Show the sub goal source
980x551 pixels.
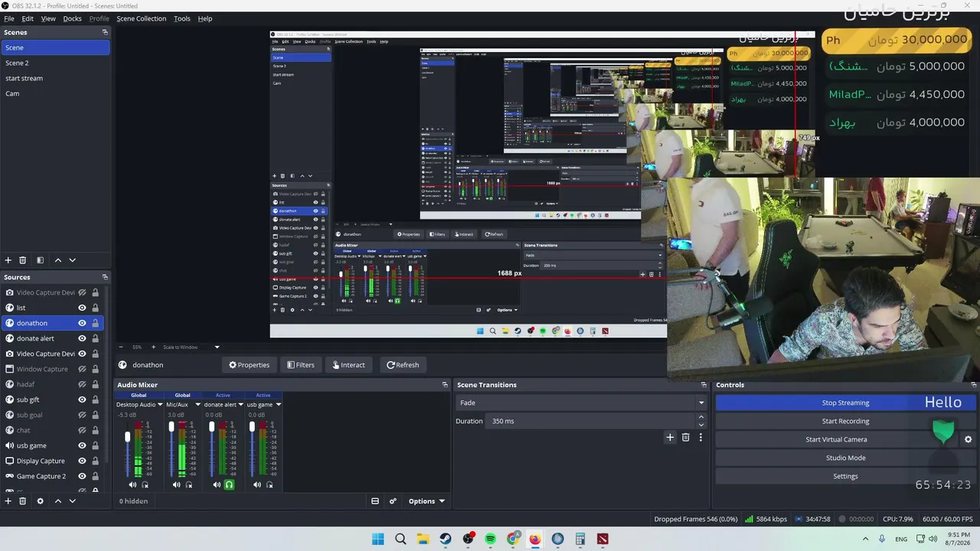pos(82,415)
